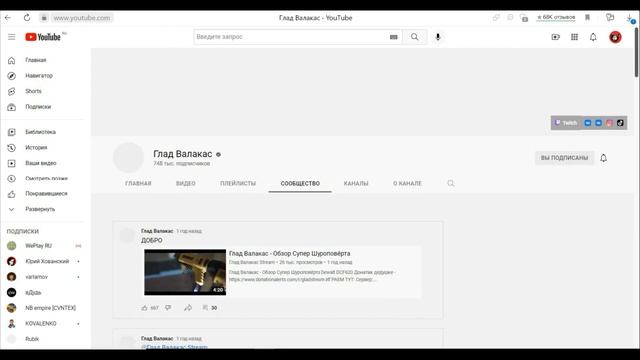Start voice search with the microphone icon
Viewport: 640px width, 360px height.
pos(438,37)
